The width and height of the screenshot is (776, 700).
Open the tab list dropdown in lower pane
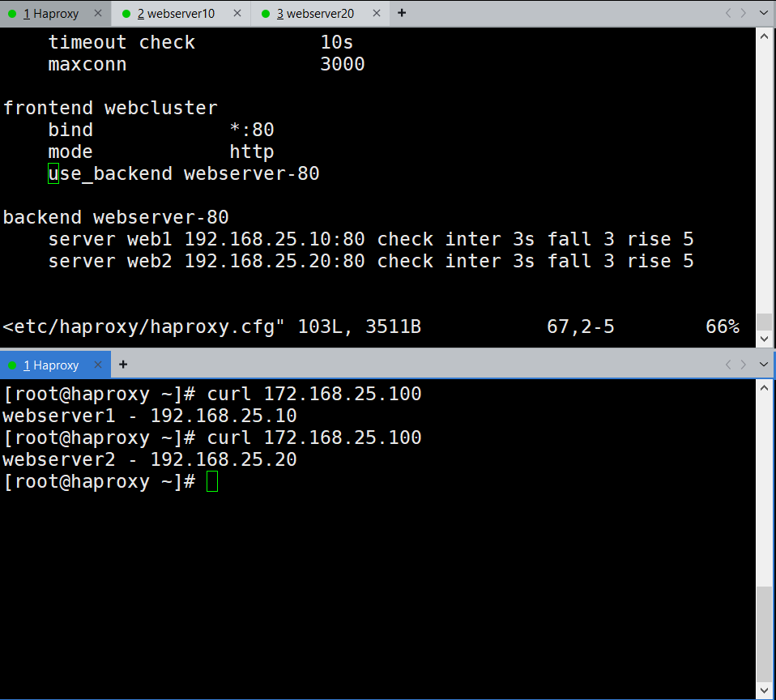click(764, 365)
